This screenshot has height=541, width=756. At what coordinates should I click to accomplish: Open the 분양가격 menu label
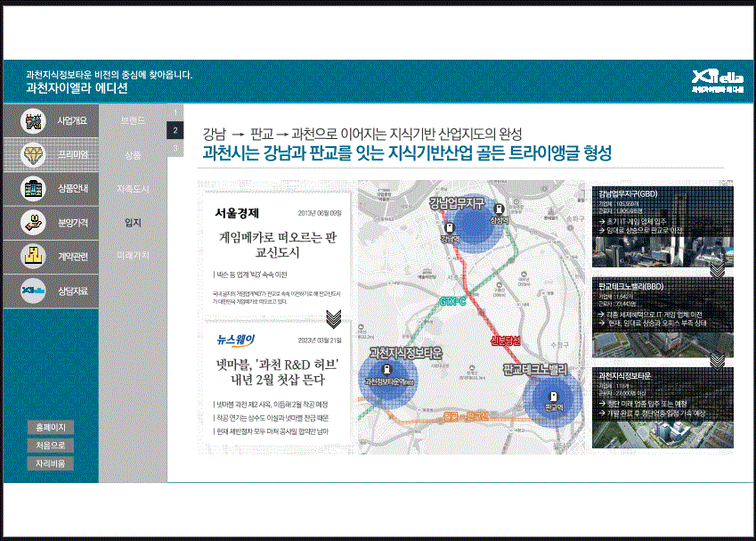coord(73,223)
